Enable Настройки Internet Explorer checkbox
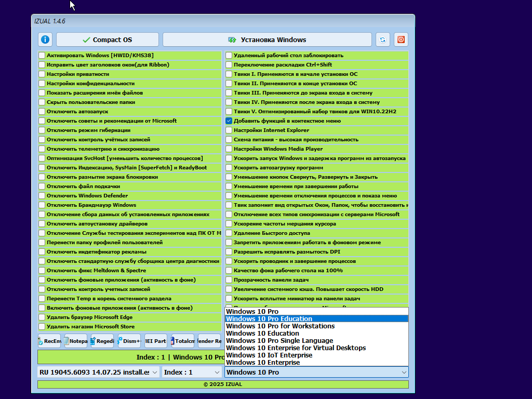The height and width of the screenshot is (399, 532). (229, 130)
